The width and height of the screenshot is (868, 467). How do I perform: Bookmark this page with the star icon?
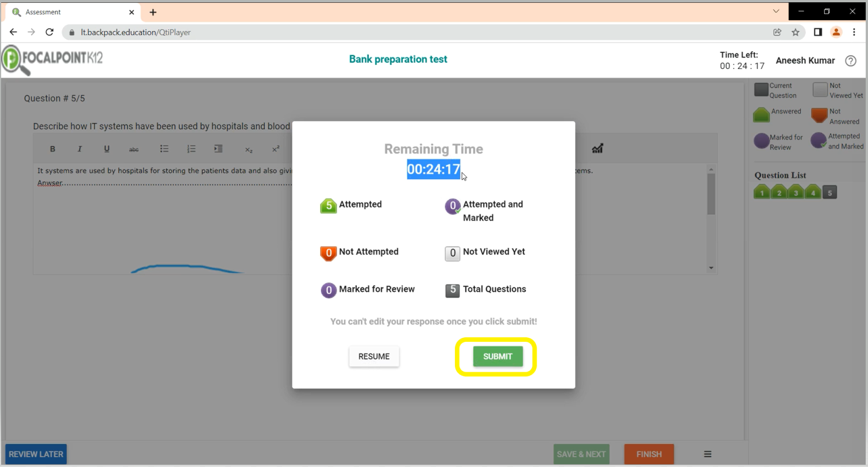[x=796, y=32]
